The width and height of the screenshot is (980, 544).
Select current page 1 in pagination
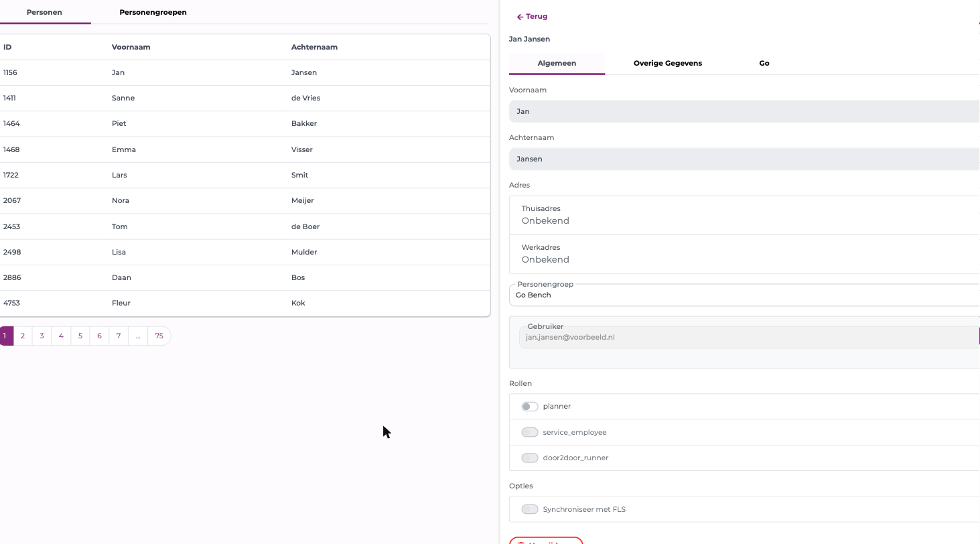(x=5, y=336)
